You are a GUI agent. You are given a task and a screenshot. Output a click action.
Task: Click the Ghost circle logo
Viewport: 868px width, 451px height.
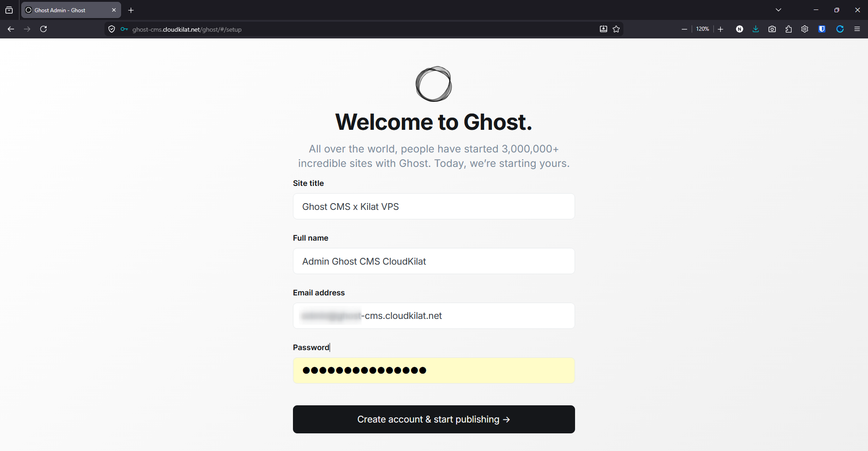tap(434, 84)
